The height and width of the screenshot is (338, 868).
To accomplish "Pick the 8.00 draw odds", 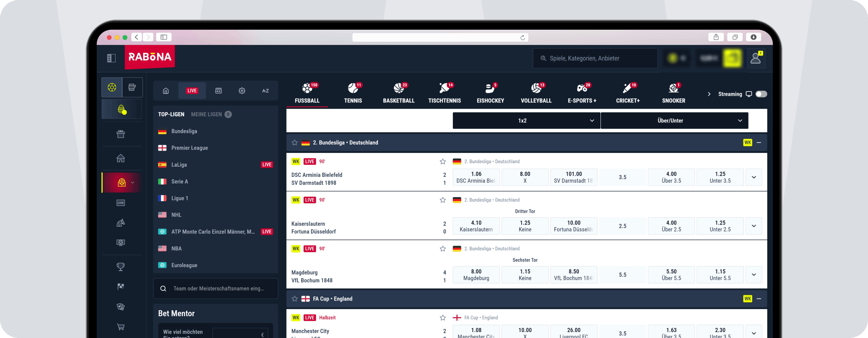I will (x=525, y=177).
